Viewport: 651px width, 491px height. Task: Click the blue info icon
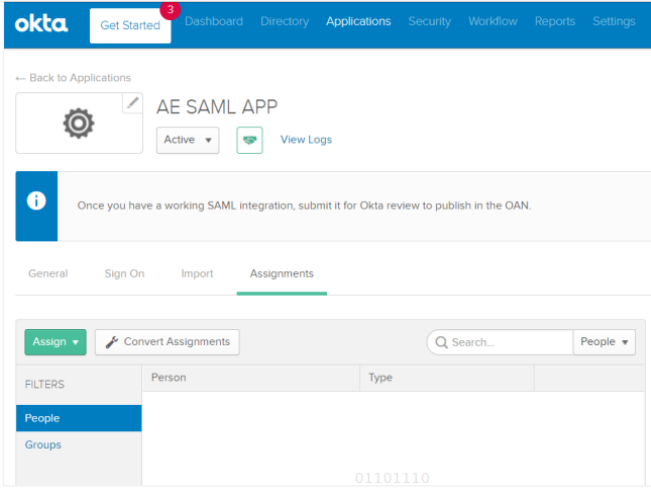37,201
